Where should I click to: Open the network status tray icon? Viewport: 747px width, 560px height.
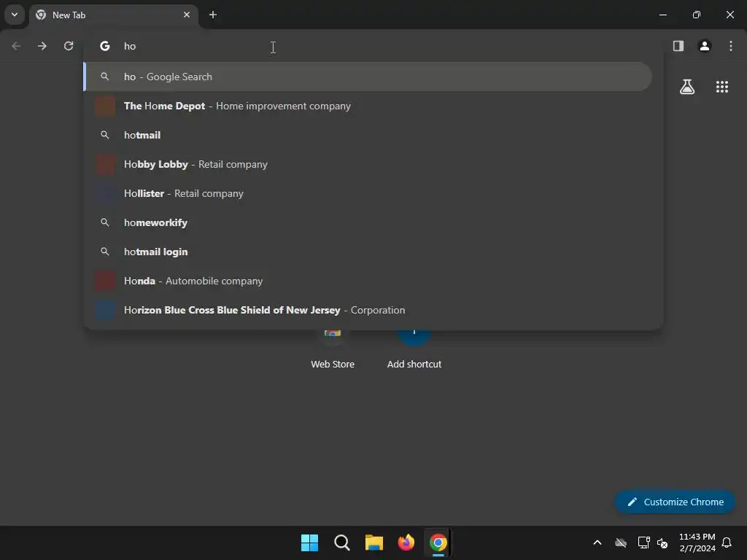643,542
